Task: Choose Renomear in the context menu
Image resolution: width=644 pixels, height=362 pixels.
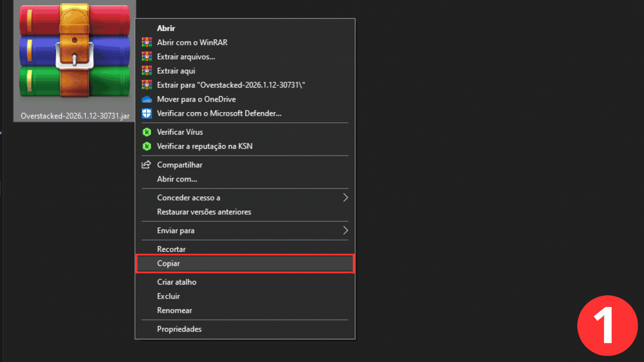Action: pyautogui.click(x=174, y=310)
